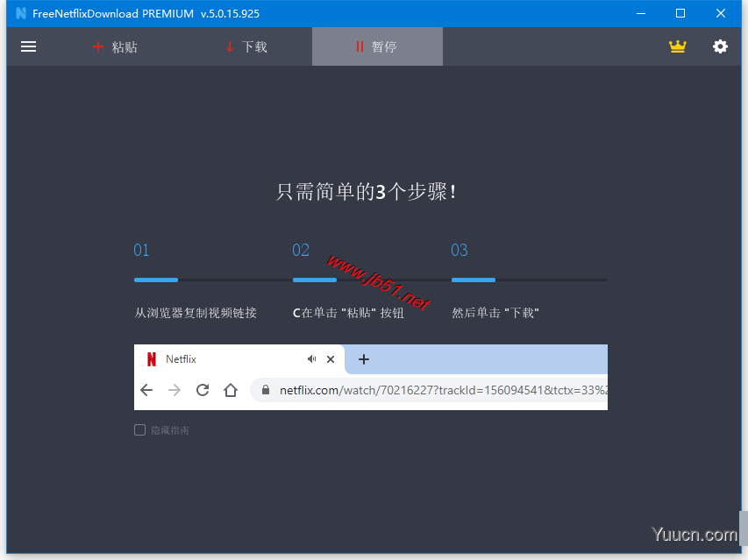Image resolution: width=748 pixels, height=560 pixels.
Task: Click text C在单击 "粘贴" 按钮
Action: [348, 313]
